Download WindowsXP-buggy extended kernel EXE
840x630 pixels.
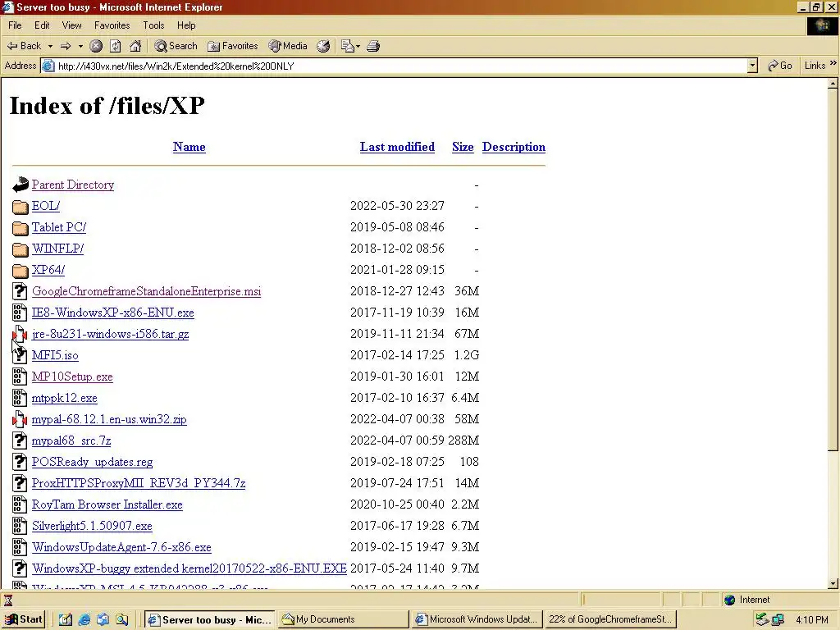[189, 568]
